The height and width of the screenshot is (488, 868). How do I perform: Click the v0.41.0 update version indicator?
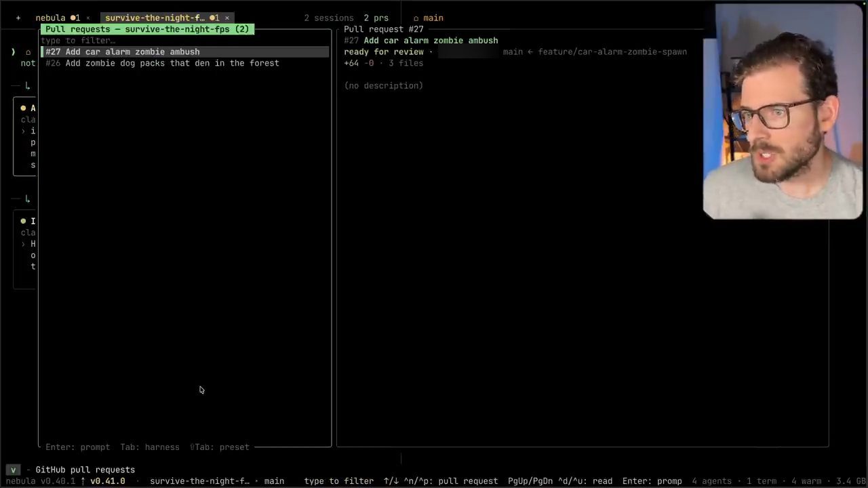[x=103, y=481]
